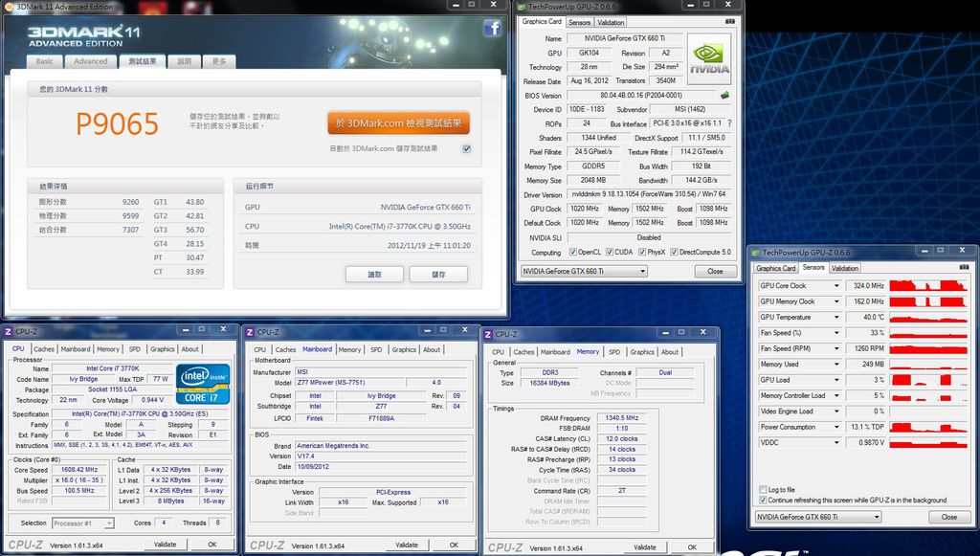Image resolution: width=980 pixels, height=556 pixels.
Task: Click the Z icon of the CPU-Z Mainboard window
Action: point(250,332)
